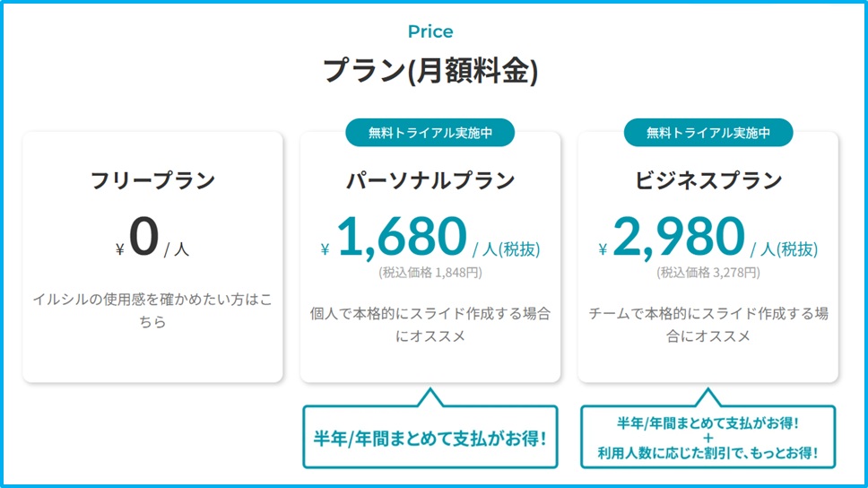
Task: Select the ビジネスプラン card title
Action: (x=708, y=180)
